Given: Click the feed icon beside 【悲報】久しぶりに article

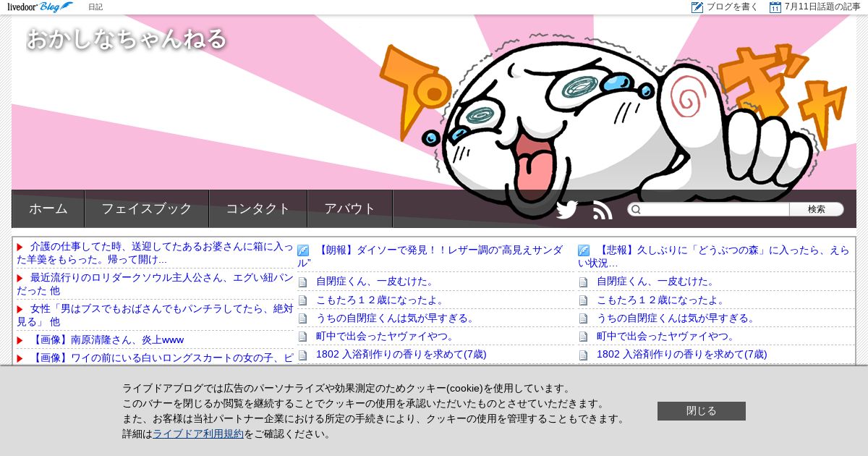Looking at the screenshot, I should (584, 250).
